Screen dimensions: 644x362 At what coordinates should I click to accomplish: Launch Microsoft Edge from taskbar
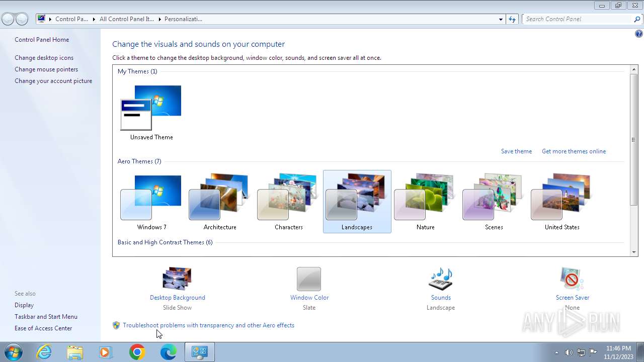(x=168, y=352)
